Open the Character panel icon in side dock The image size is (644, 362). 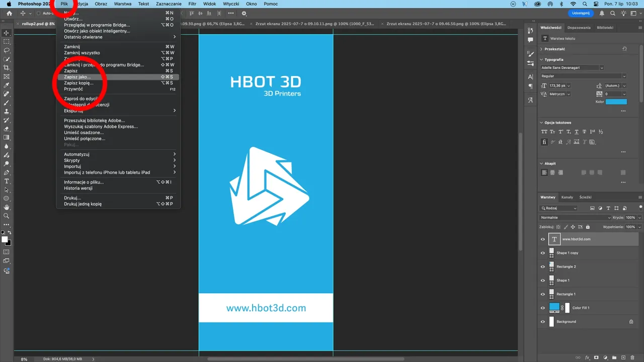click(530, 77)
